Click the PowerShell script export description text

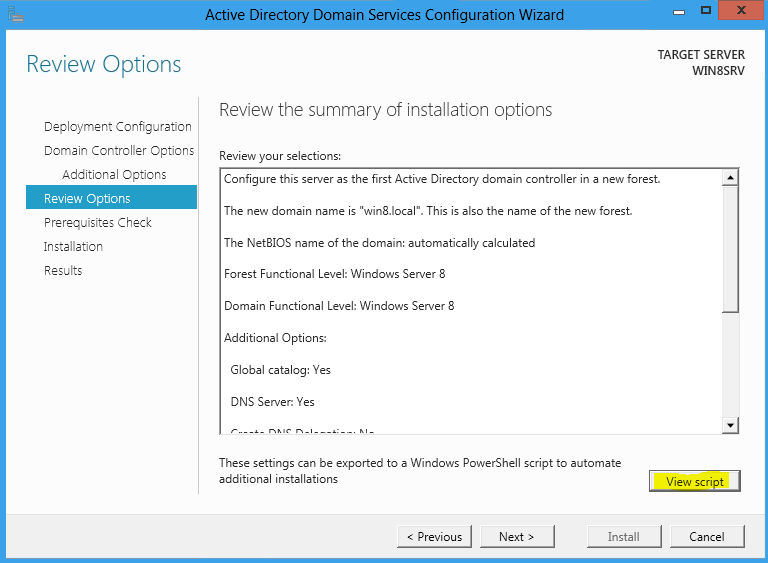[420, 471]
